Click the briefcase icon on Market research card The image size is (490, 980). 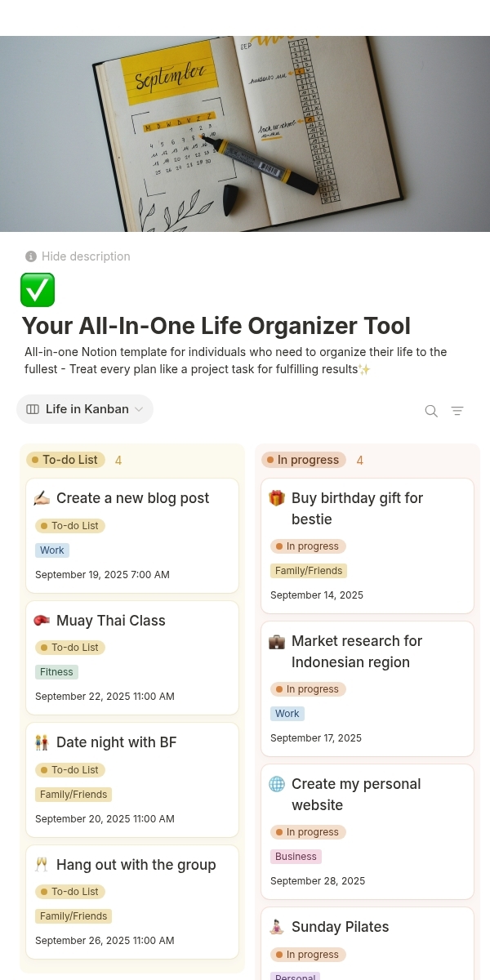click(277, 641)
